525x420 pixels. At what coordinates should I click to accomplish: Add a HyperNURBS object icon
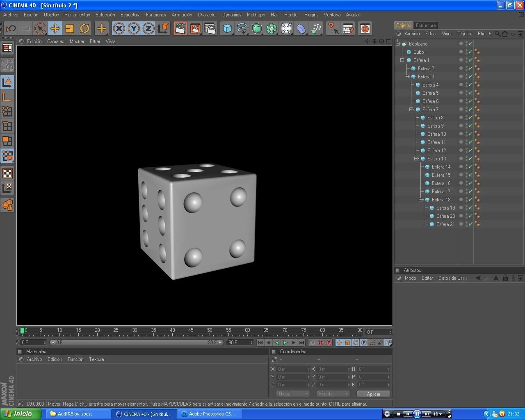tap(257, 29)
